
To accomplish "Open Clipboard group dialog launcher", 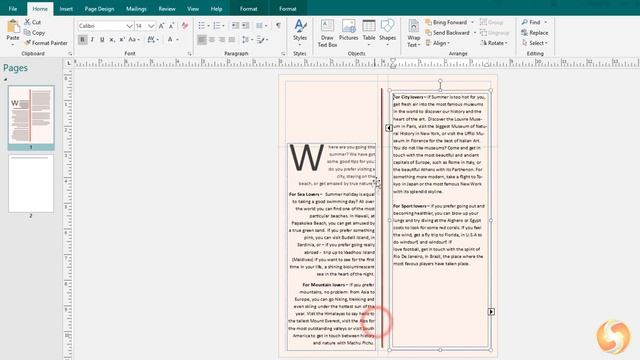I will [x=70, y=54].
